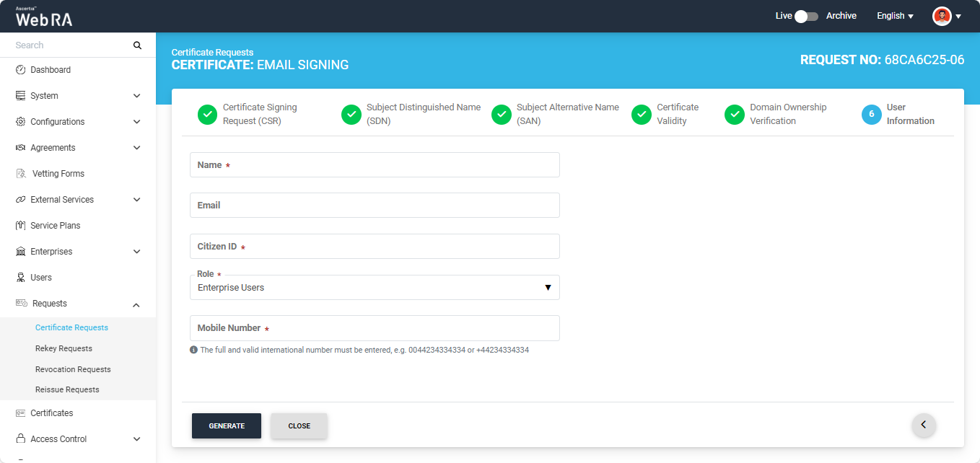Toggle the Live/Archive switch
Viewport: 980px width, 463px height.
(x=806, y=16)
